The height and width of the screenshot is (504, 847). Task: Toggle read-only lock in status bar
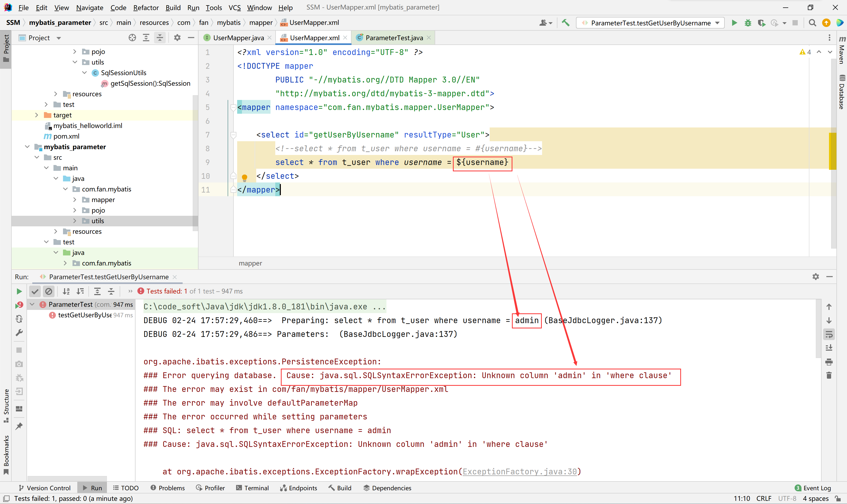[838, 498]
